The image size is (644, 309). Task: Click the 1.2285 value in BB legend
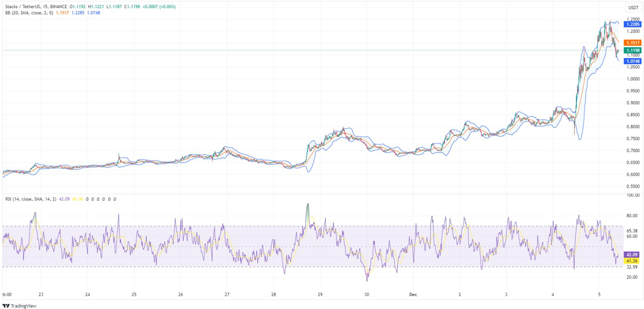pyautogui.click(x=78, y=13)
